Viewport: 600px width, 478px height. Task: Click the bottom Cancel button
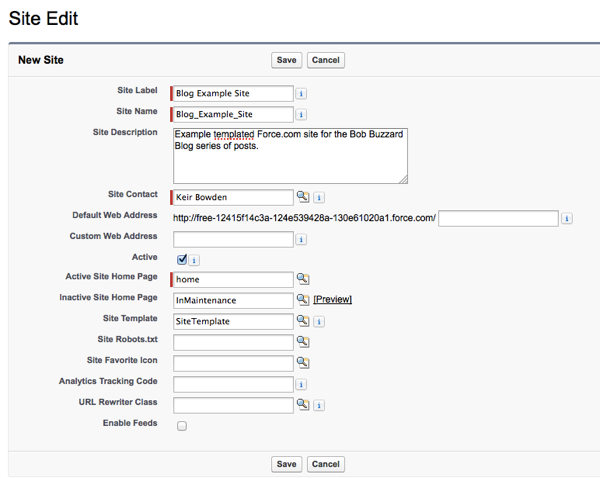tap(325, 464)
